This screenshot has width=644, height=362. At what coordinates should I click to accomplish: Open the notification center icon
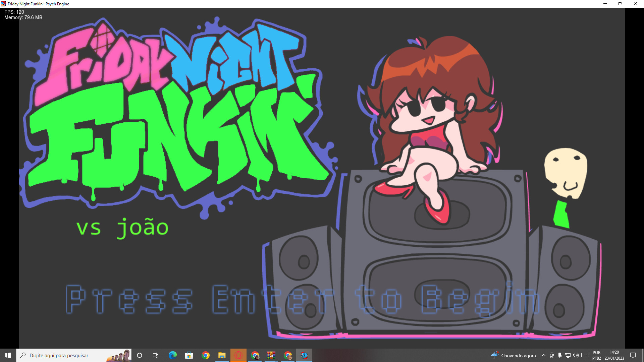tap(633, 355)
